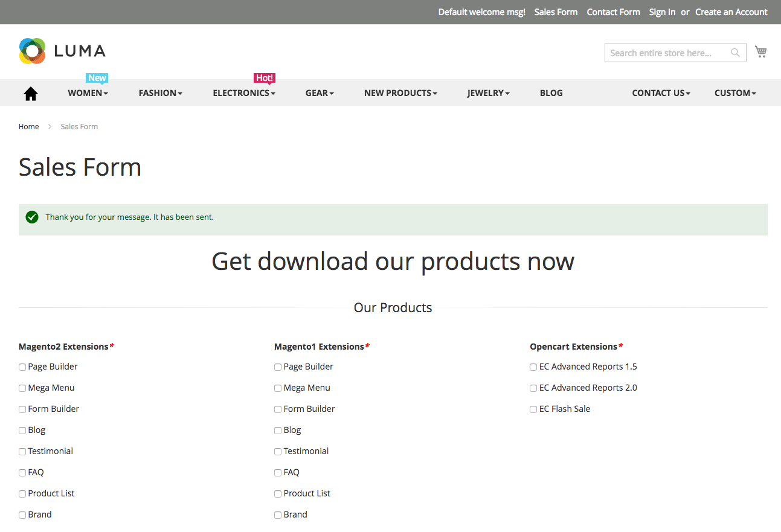This screenshot has width=781, height=532.
Task: Open the Custom dropdown menu
Action: 735,93
